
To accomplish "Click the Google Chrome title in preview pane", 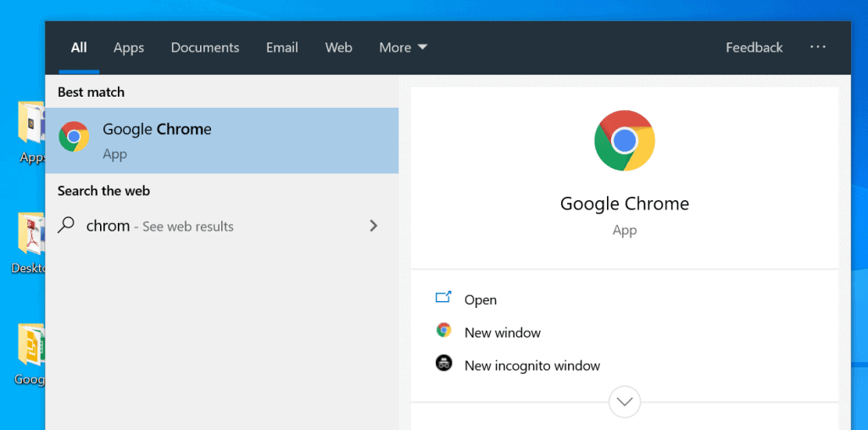I will click(625, 204).
